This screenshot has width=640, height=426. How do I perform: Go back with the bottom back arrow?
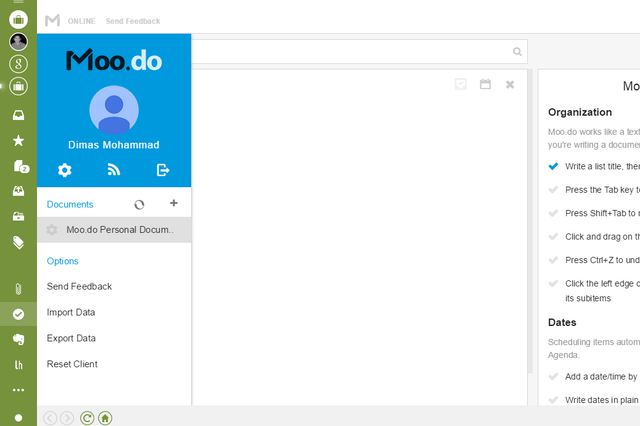[x=50, y=418]
